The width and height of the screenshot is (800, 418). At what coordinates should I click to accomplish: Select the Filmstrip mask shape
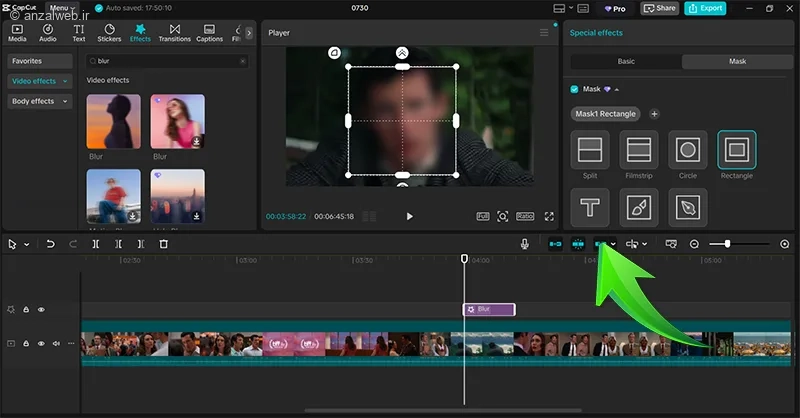(x=638, y=151)
